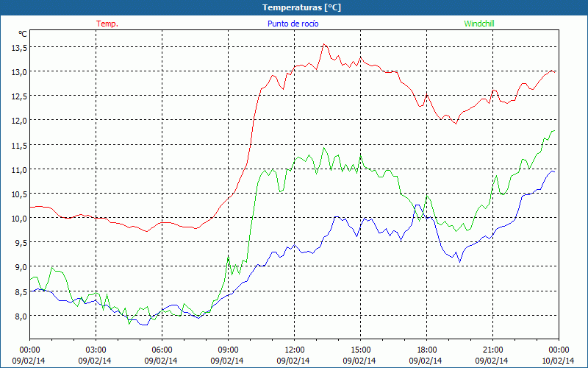Click the 09/02/14 date under 21:00

(x=492, y=361)
